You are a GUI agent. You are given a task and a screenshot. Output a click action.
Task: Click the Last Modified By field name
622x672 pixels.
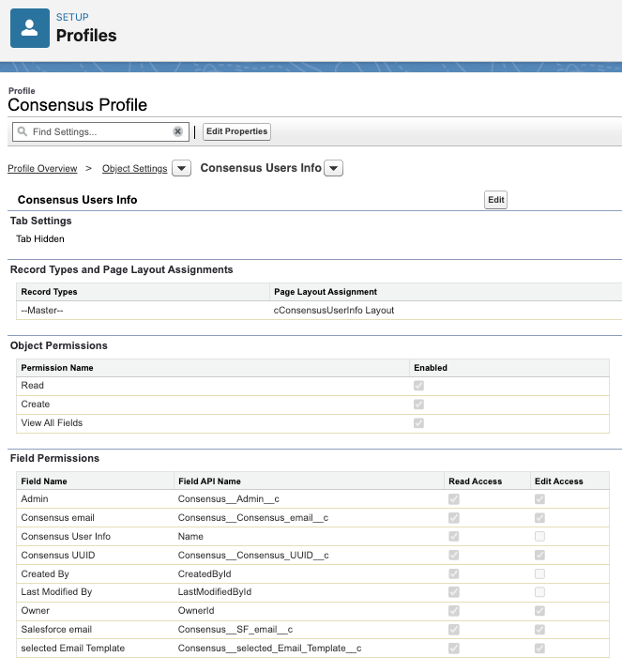tap(56, 592)
